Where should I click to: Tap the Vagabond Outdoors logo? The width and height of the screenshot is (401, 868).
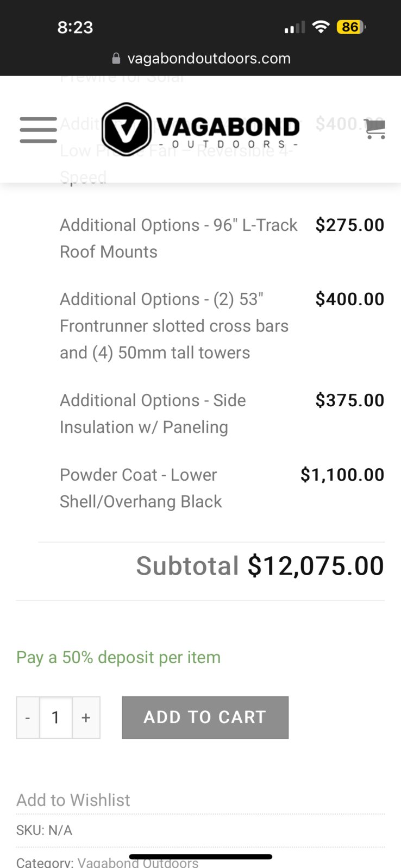point(200,129)
